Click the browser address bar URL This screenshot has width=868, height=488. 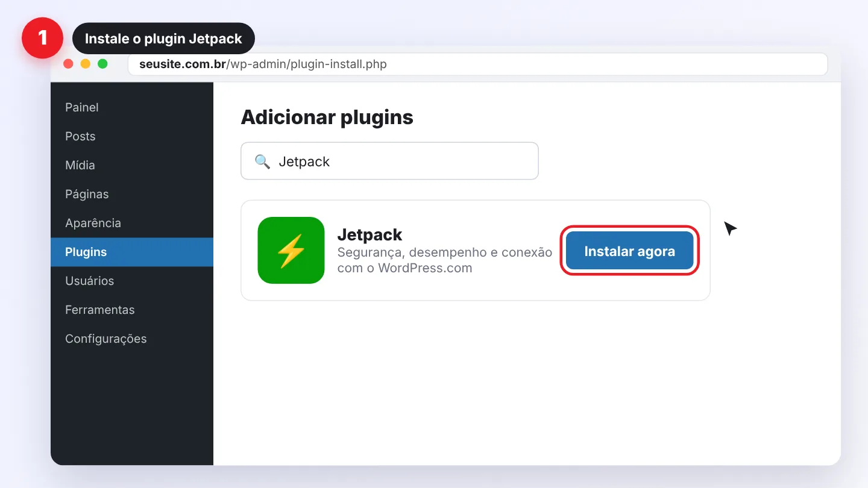click(x=477, y=64)
